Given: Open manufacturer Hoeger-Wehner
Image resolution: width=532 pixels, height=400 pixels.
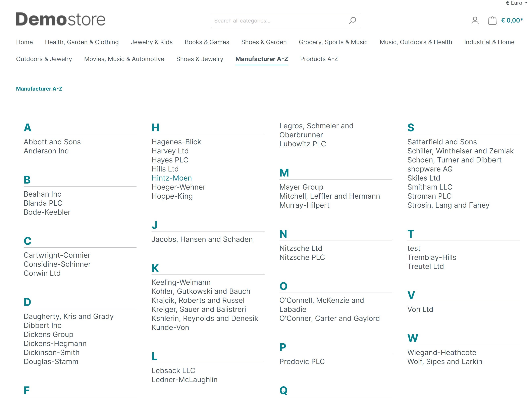Looking at the screenshot, I should (x=178, y=187).
